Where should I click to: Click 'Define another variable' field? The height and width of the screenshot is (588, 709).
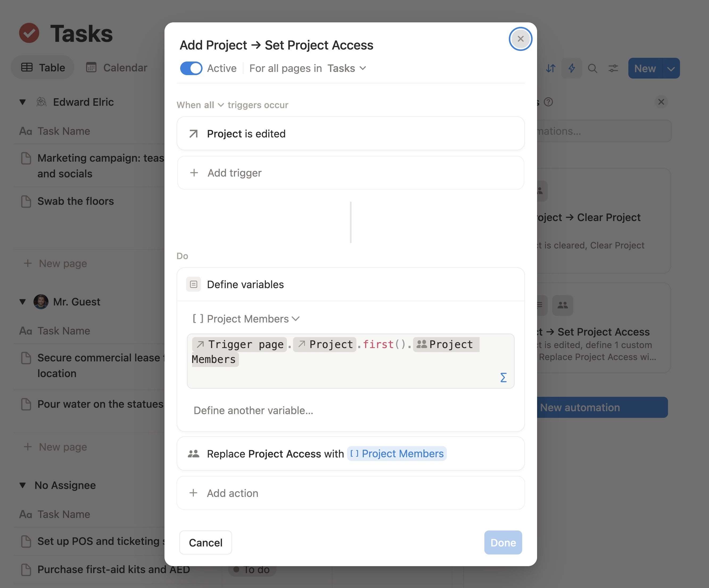253,410
